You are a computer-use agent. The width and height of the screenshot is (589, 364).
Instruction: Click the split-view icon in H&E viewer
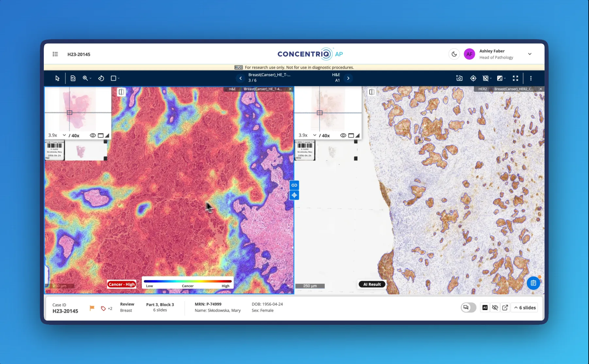click(121, 92)
